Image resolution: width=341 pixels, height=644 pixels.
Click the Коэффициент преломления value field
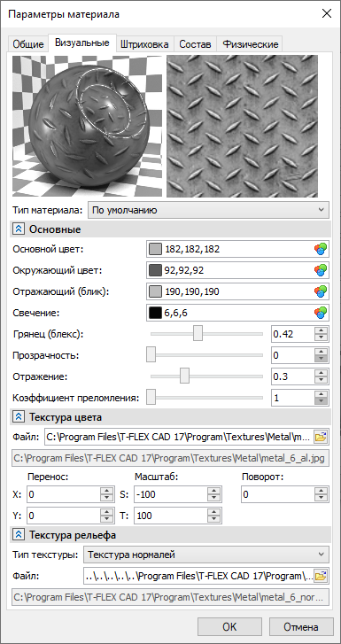tap(292, 398)
